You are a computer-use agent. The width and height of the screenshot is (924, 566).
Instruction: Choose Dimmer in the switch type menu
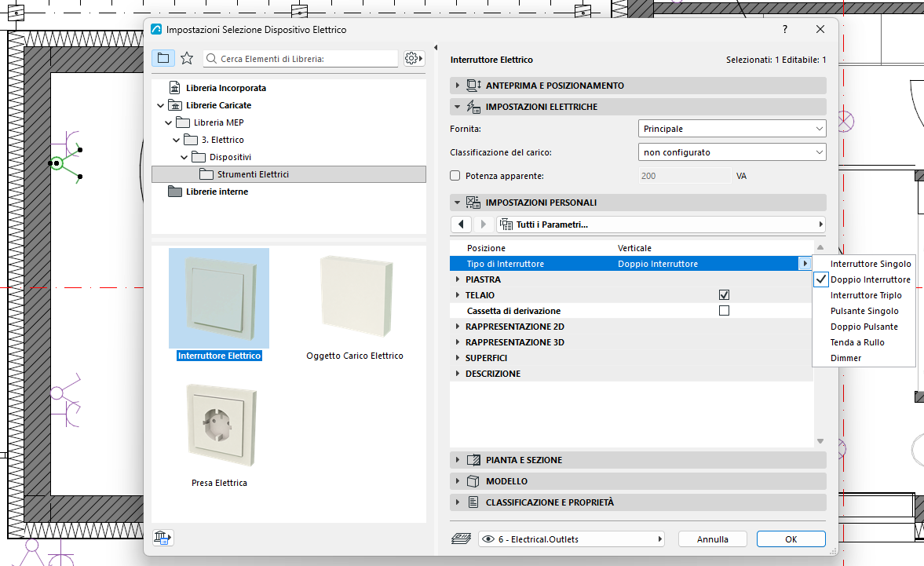[x=845, y=358]
